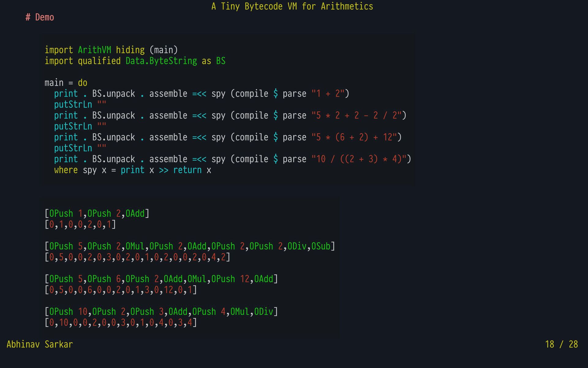Image resolution: width=588 pixels, height=368 pixels.
Task: Click 'ArithVM' in the first import line
Action: click(94, 50)
